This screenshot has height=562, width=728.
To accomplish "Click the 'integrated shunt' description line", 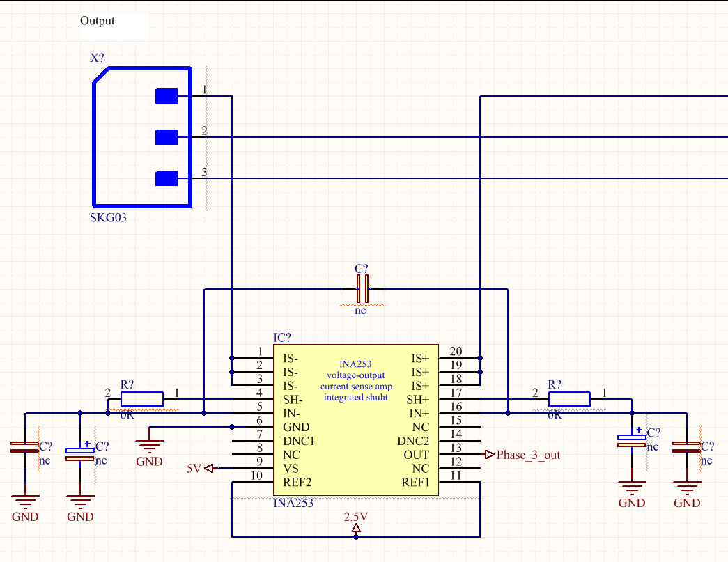I will (x=356, y=397).
